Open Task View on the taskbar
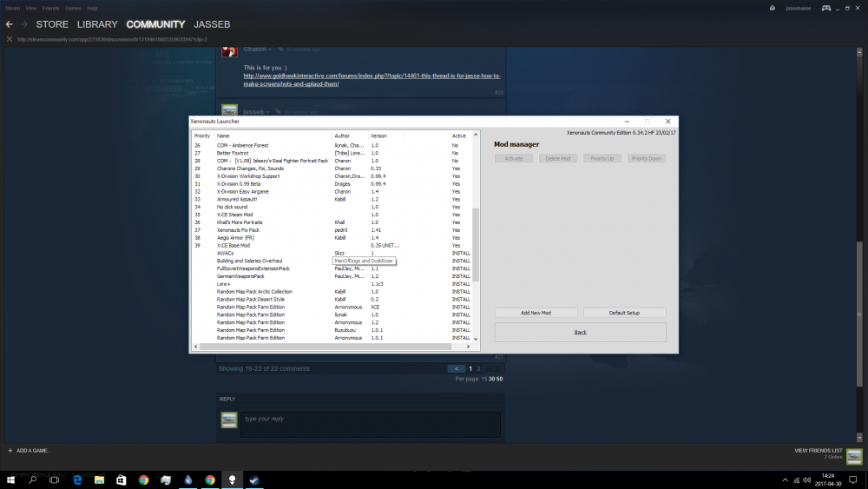The image size is (868, 489). pos(54,479)
